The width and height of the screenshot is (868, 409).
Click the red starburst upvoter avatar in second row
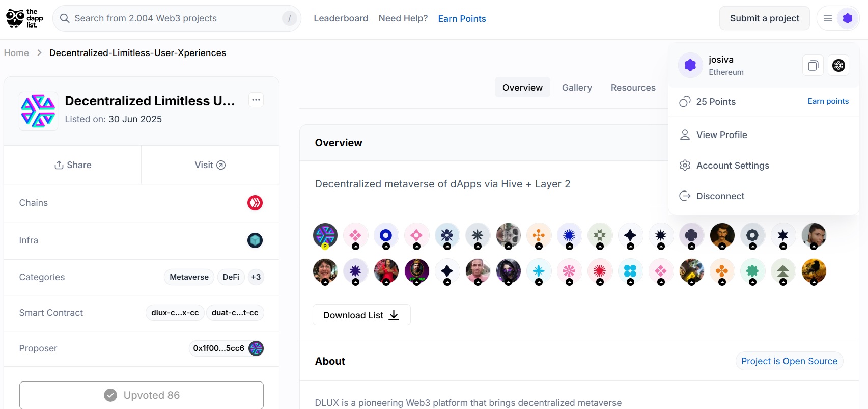point(600,271)
